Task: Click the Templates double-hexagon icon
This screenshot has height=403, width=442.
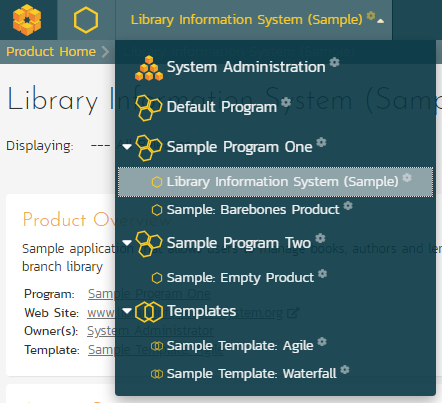Action: pos(149,312)
